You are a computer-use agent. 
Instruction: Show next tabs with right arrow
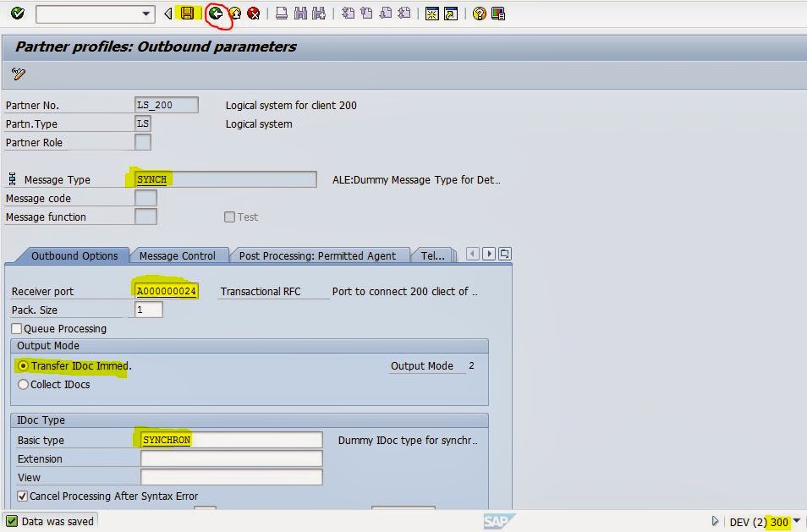click(x=489, y=254)
